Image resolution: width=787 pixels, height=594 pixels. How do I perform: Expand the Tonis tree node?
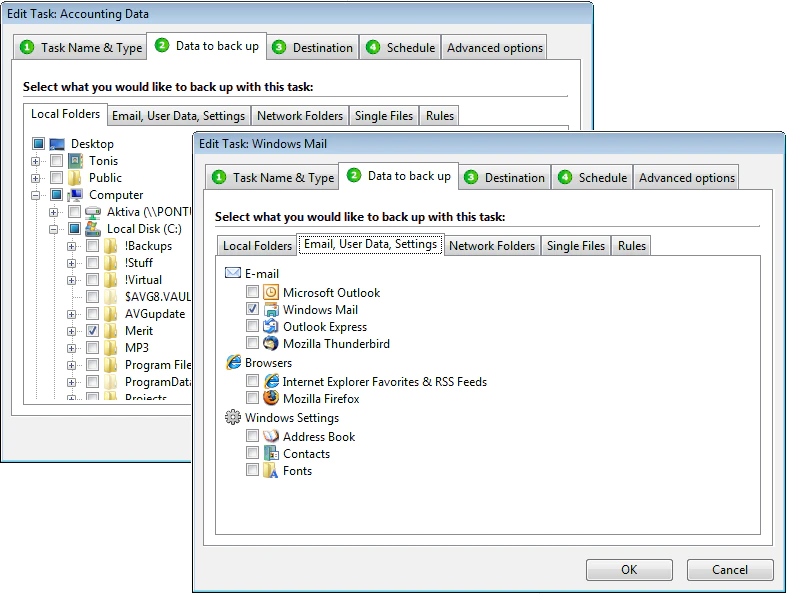[x=35, y=161]
